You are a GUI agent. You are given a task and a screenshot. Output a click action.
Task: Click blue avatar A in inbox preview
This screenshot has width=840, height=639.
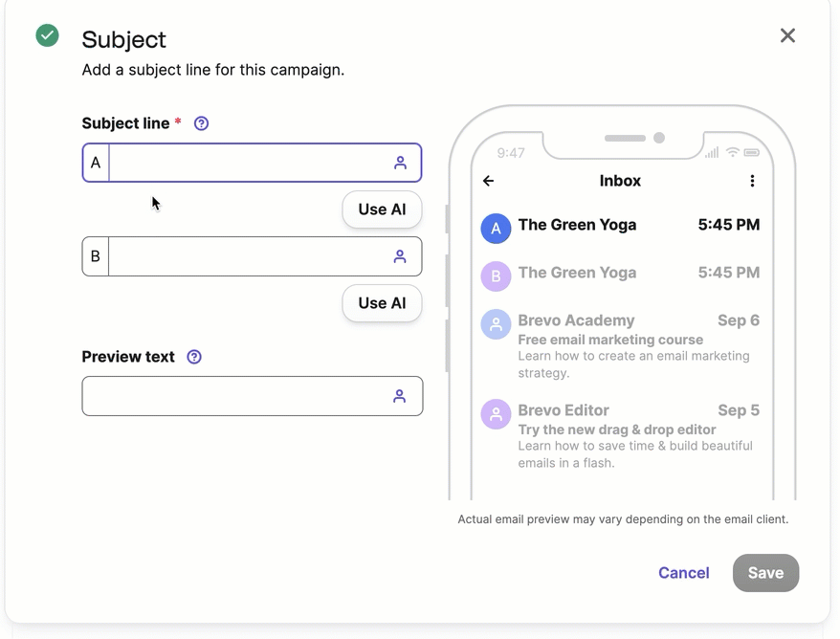(496, 229)
